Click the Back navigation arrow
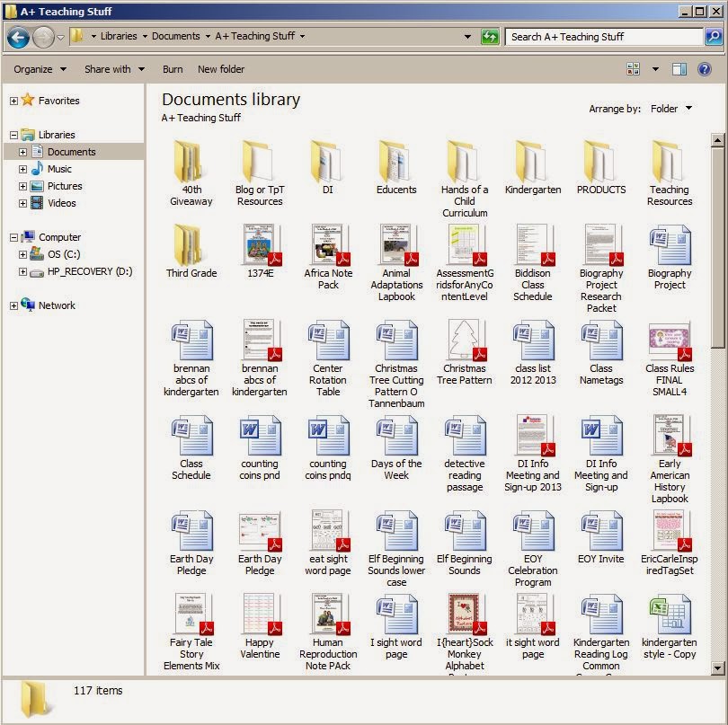728x725 pixels. tap(19, 38)
